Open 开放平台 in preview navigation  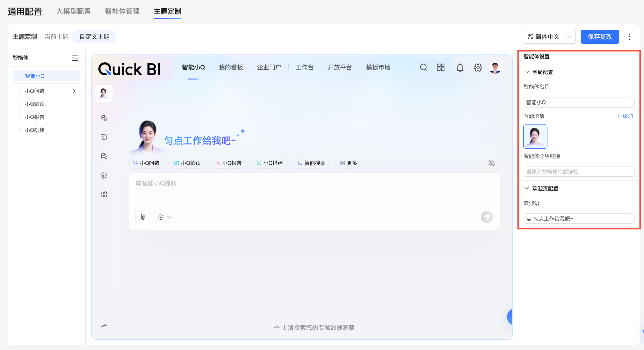click(x=340, y=67)
